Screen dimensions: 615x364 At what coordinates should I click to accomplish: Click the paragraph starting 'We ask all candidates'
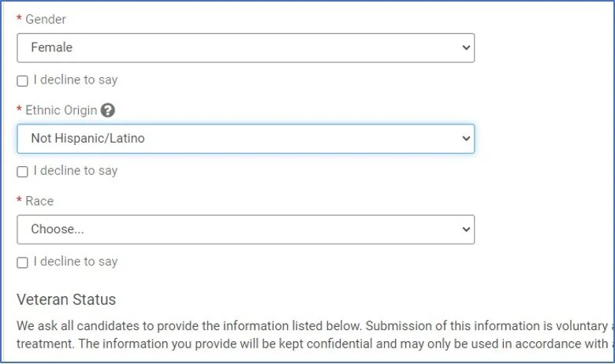click(315, 335)
